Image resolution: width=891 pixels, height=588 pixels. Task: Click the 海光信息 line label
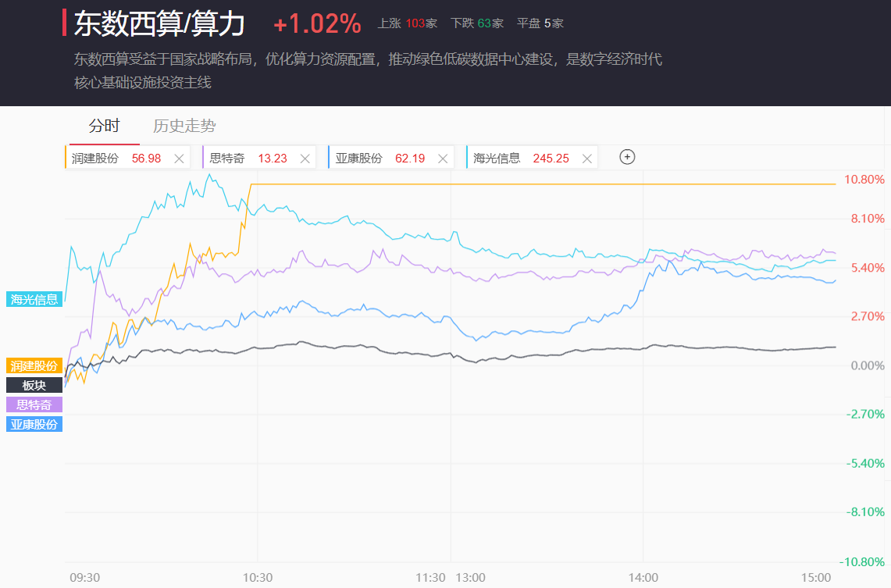click(x=34, y=299)
